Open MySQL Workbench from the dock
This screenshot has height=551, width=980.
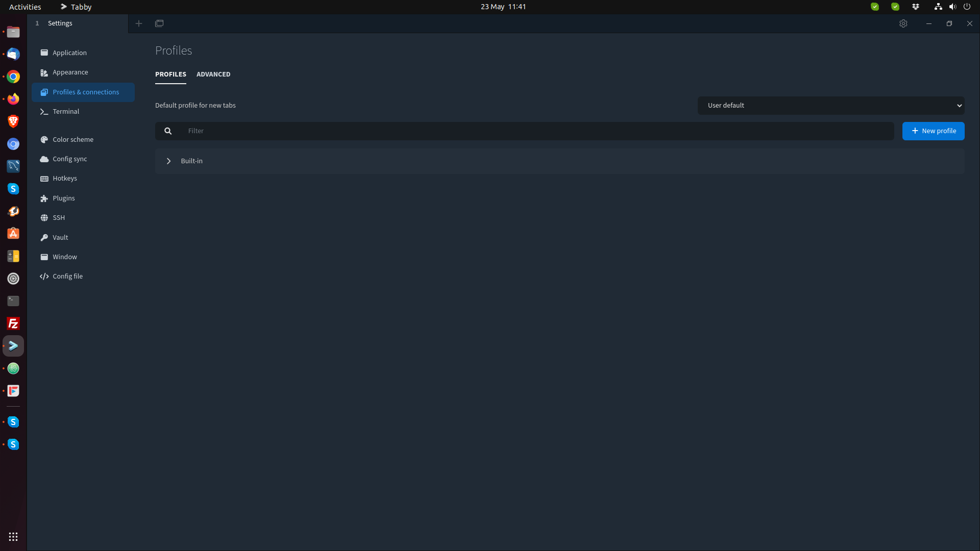pyautogui.click(x=13, y=166)
